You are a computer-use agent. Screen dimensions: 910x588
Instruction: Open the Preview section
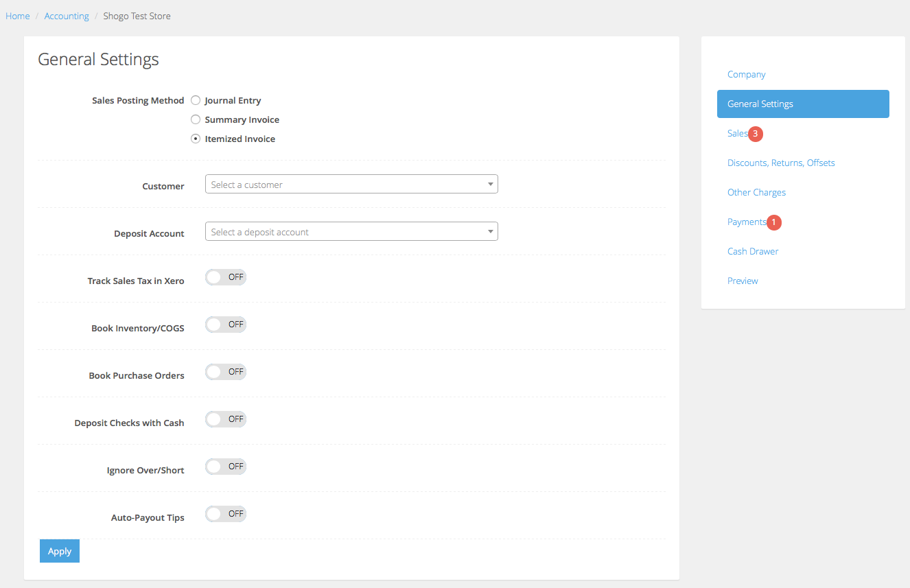pos(743,281)
